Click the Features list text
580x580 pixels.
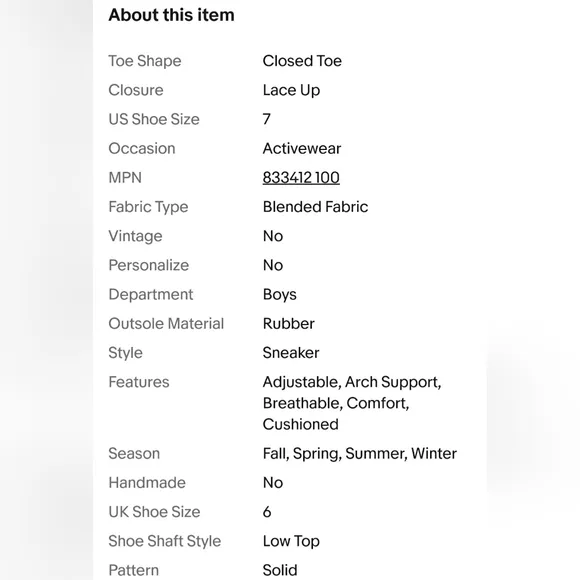(x=352, y=403)
